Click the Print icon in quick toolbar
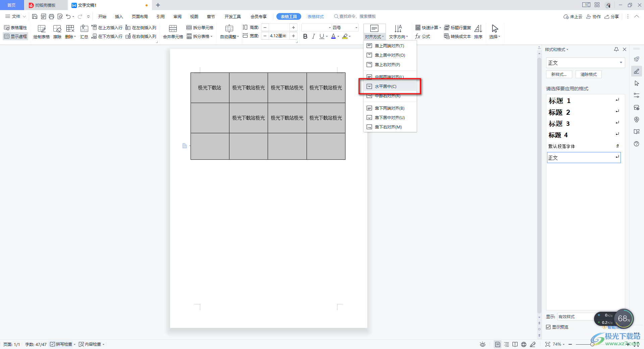644x349 pixels. (x=51, y=16)
